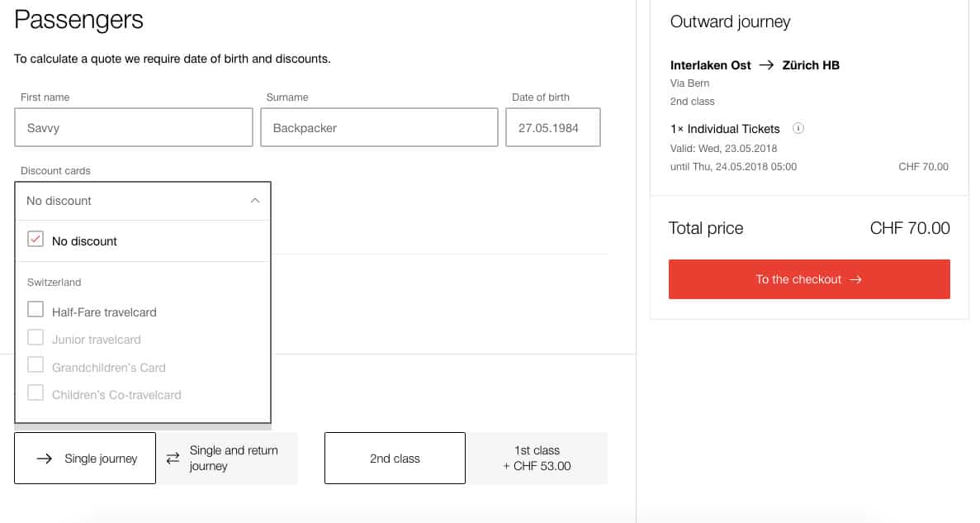Click the arrow icon on Single journey
The height and width of the screenshot is (523, 980).
click(x=45, y=459)
